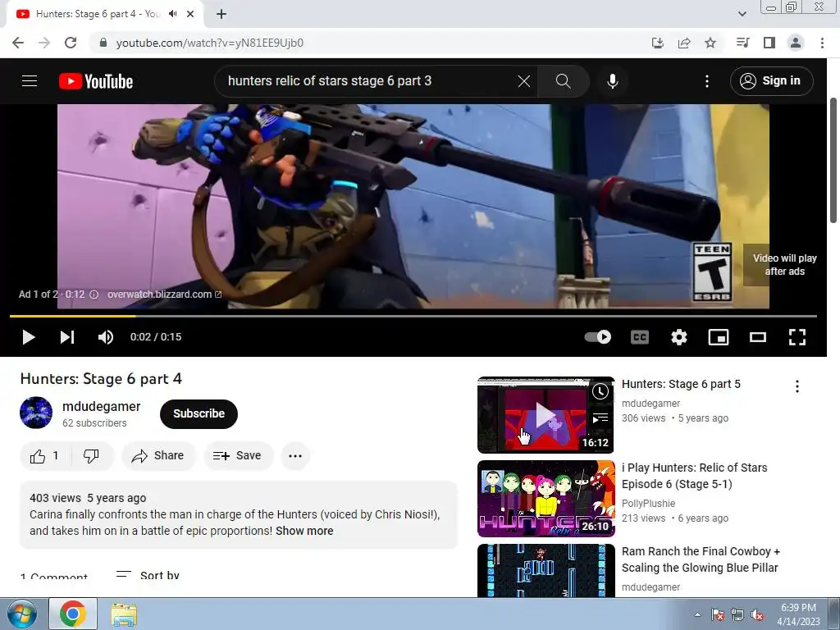This screenshot has width=840, height=630.
Task: Mute tab via speaker icon
Action: pos(172,14)
